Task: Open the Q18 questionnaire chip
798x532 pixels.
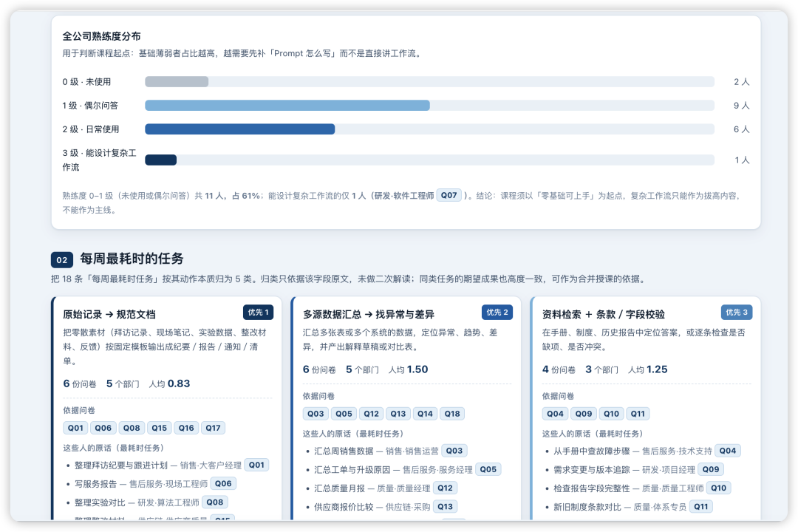Action: 452,413
